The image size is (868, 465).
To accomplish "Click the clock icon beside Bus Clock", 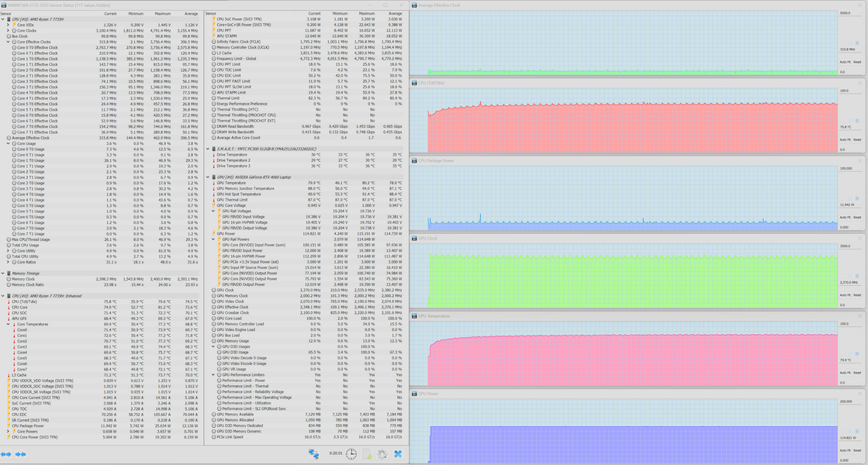I will pyautogui.click(x=9, y=36).
